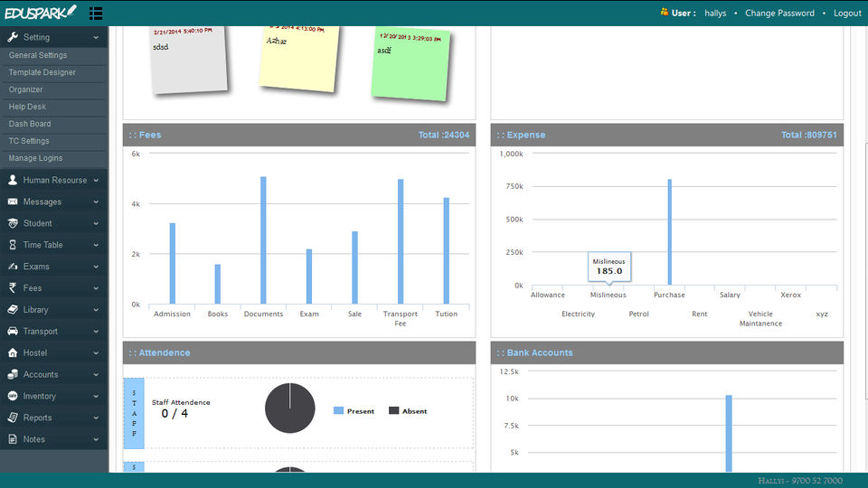Expand the Messages chevron
This screenshot has width=868, height=488.
[x=96, y=202]
